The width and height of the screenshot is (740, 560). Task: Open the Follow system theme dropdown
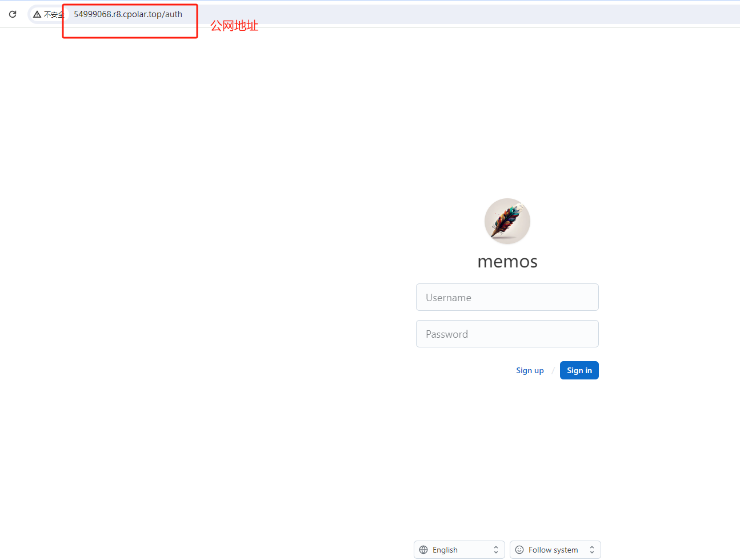[x=555, y=550]
